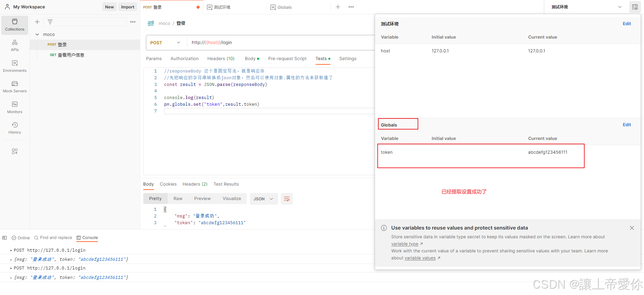This screenshot has height=295, width=644.
Task: Click the user avatar icon beside My Workspace
Action: (7, 7)
